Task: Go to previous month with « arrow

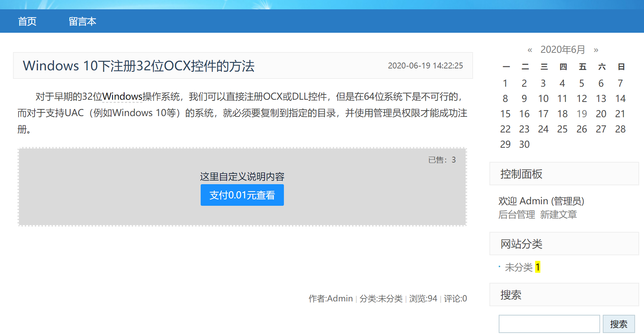Action: coord(530,50)
